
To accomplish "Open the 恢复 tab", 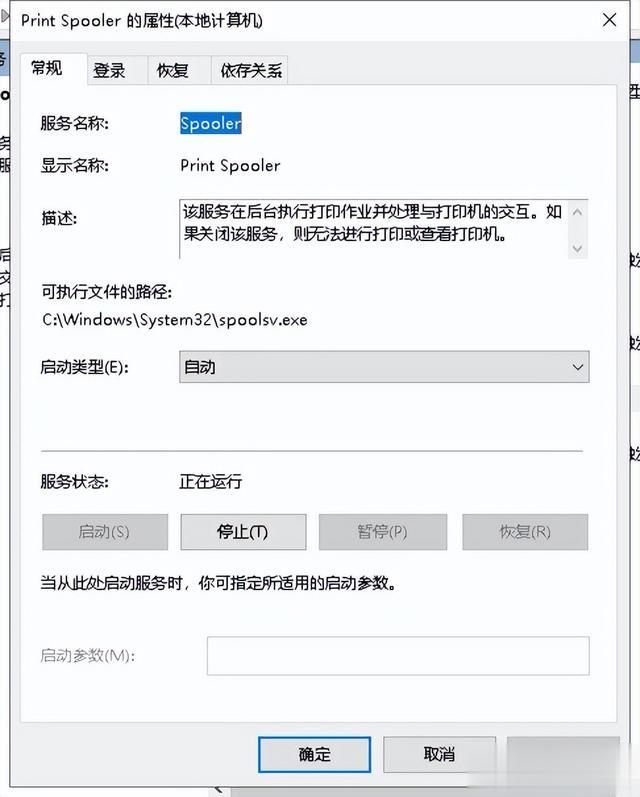I will click(179, 70).
